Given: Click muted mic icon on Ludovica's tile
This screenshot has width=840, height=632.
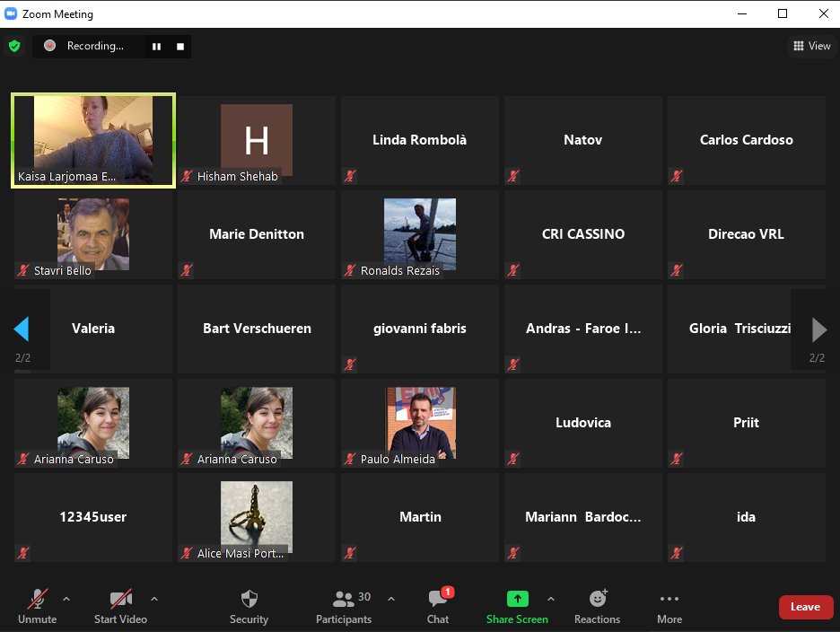Looking at the screenshot, I should [x=513, y=459].
